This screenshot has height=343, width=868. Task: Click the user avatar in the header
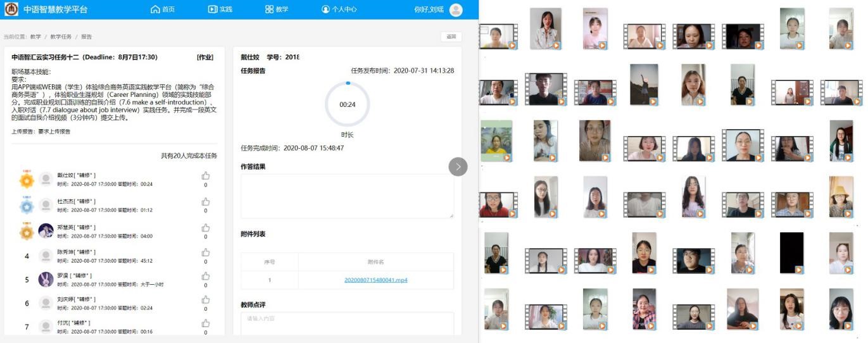pyautogui.click(x=456, y=10)
